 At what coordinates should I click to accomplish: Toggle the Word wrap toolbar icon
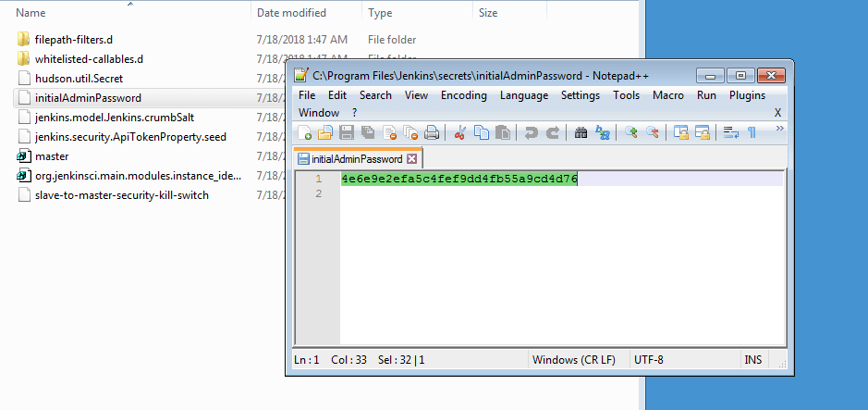[x=731, y=133]
